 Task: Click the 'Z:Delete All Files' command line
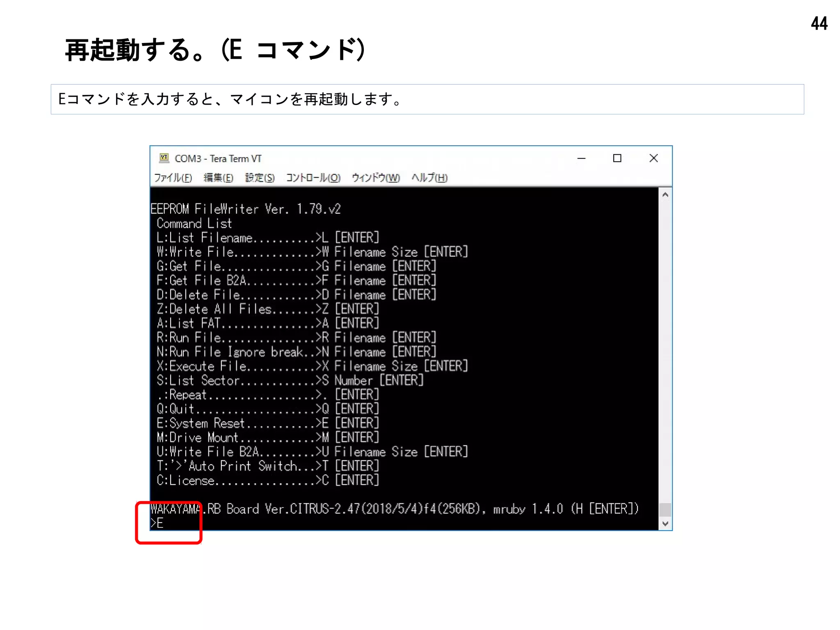[268, 309]
